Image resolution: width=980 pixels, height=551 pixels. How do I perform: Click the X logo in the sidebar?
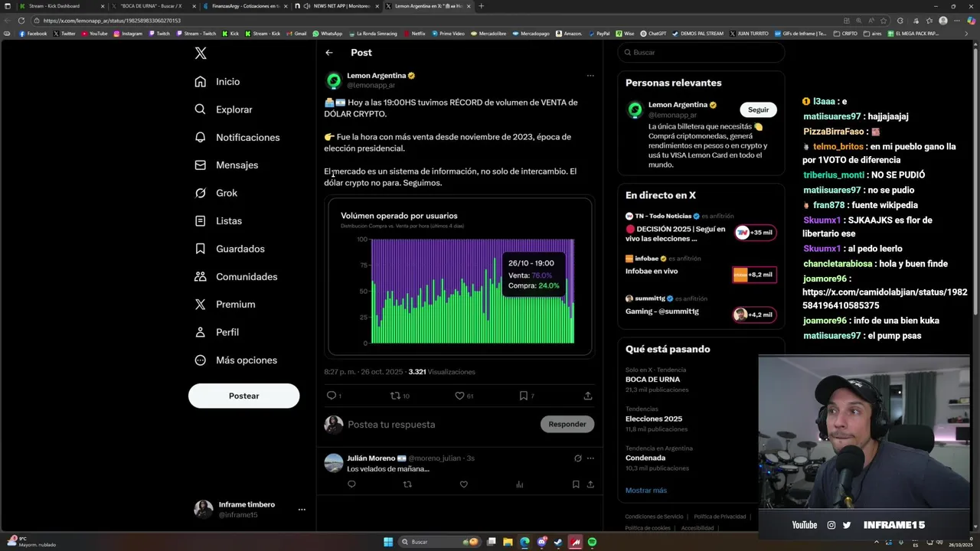[x=200, y=53]
